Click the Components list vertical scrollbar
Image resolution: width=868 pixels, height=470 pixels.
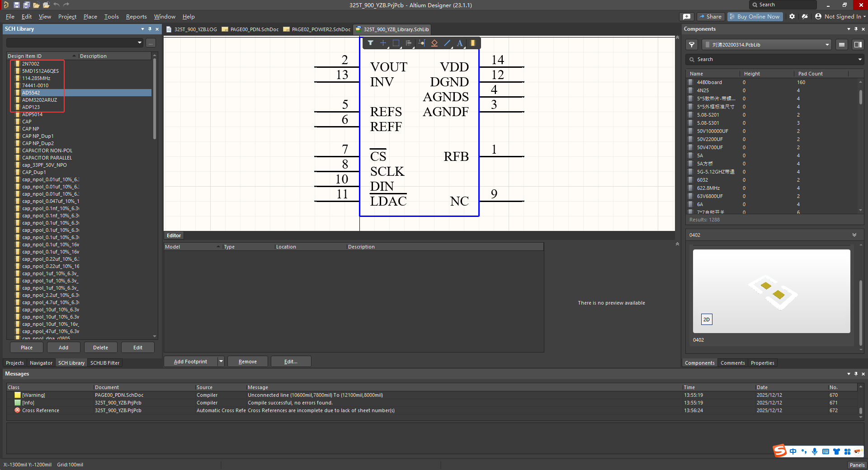click(860, 97)
